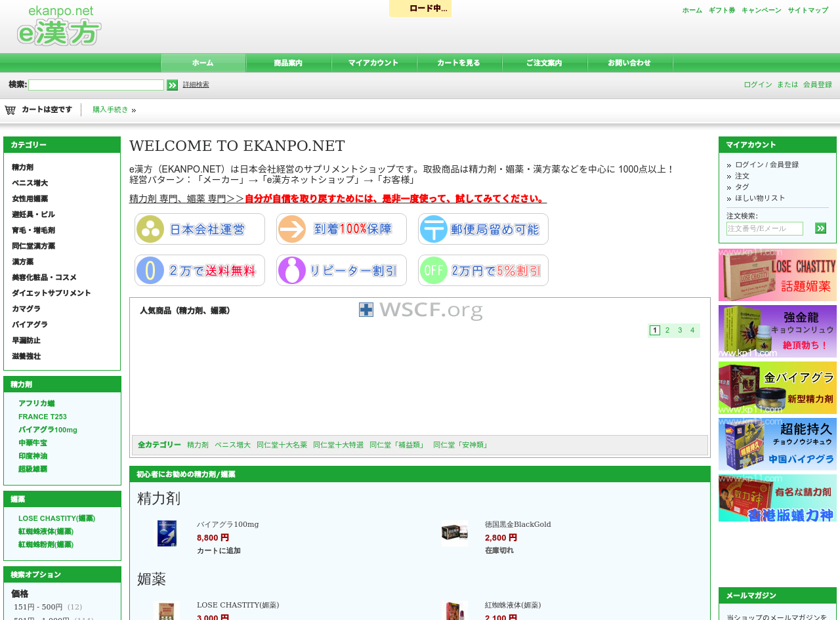Screen dimensions: 840x620
Task: Open アフリカ蟻 product link
Action: tap(36, 403)
